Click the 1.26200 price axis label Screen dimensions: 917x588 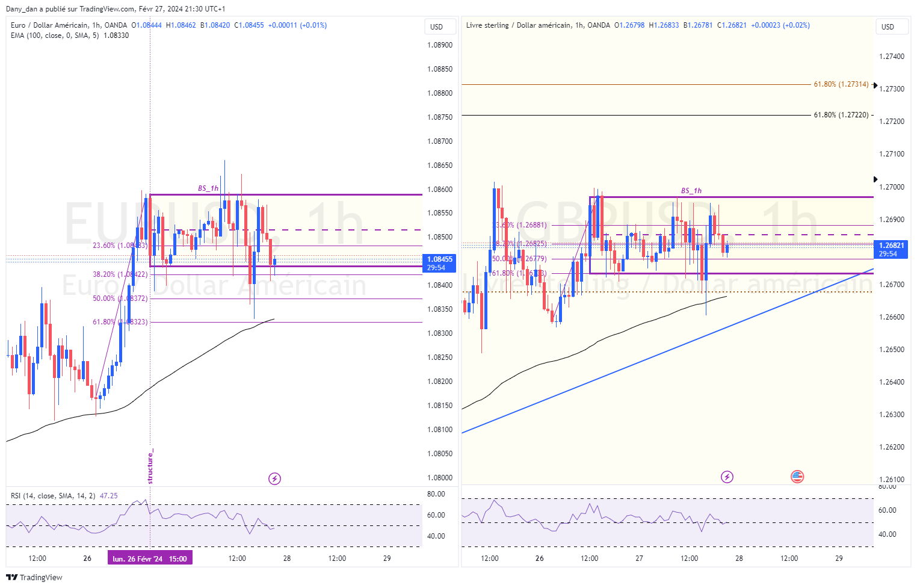[x=892, y=447]
